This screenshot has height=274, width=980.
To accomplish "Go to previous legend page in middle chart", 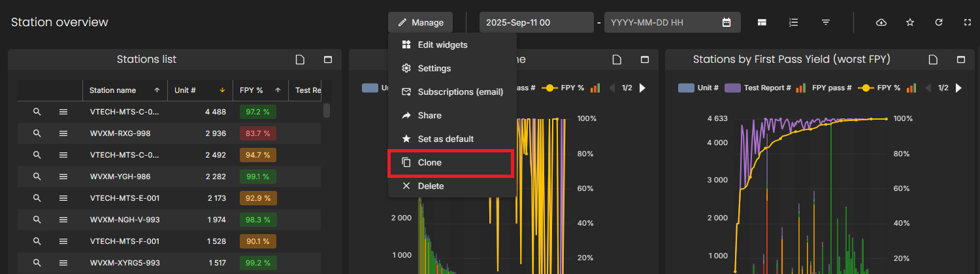I will point(611,88).
